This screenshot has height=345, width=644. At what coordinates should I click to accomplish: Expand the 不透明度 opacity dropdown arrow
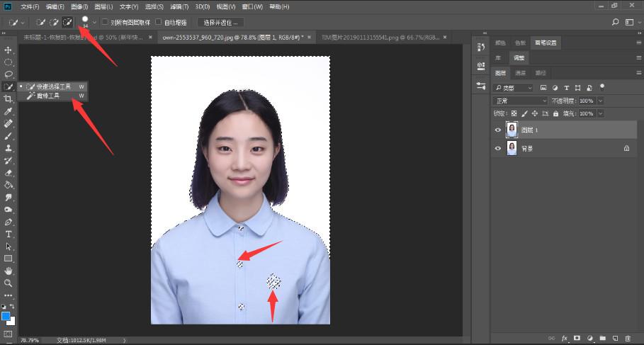(601, 101)
